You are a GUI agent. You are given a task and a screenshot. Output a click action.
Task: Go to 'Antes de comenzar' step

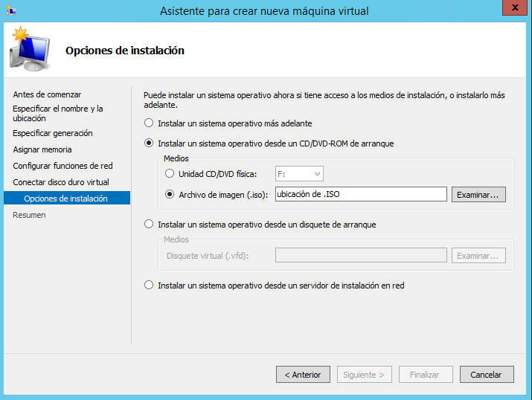(47, 94)
